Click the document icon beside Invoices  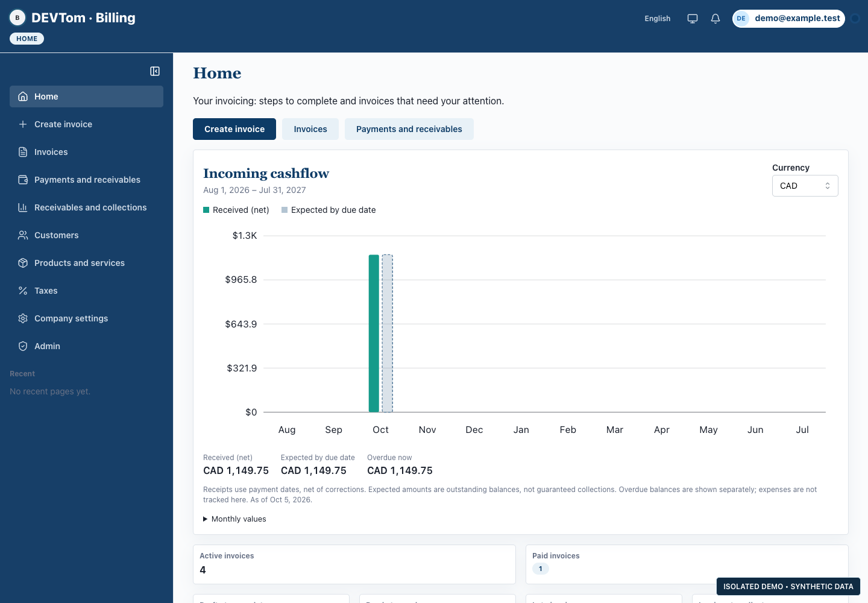23,152
